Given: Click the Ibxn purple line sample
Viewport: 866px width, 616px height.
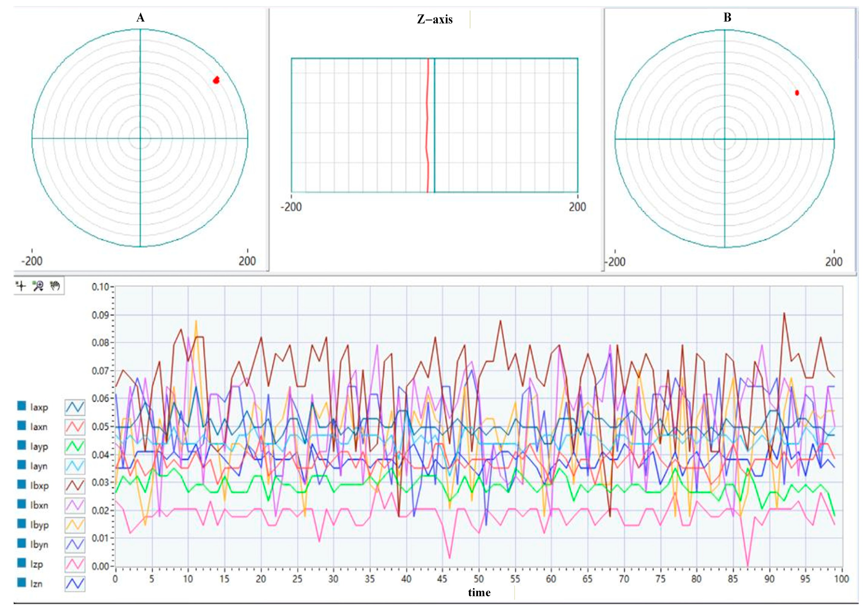Looking at the screenshot, I should [x=75, y=505].
